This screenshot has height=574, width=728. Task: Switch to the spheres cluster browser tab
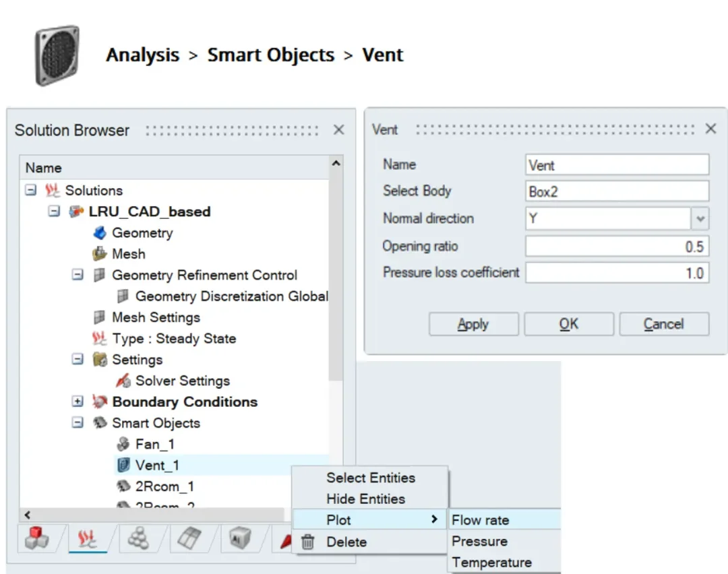138,540
